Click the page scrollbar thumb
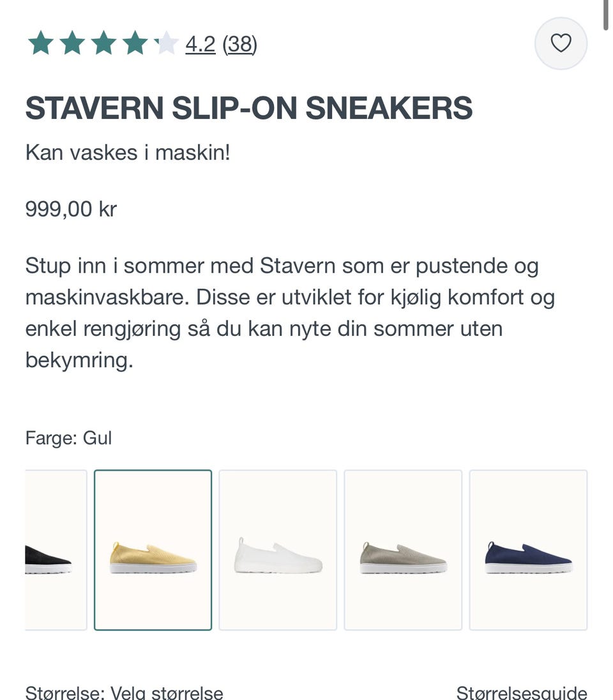Viewport: 613px width, 700px height. tap(606, 14)
